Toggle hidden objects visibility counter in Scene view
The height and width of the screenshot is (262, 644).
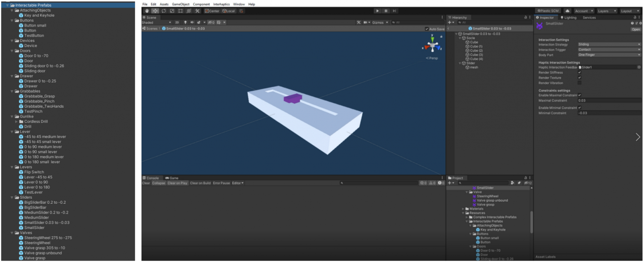tap(211, 22)
